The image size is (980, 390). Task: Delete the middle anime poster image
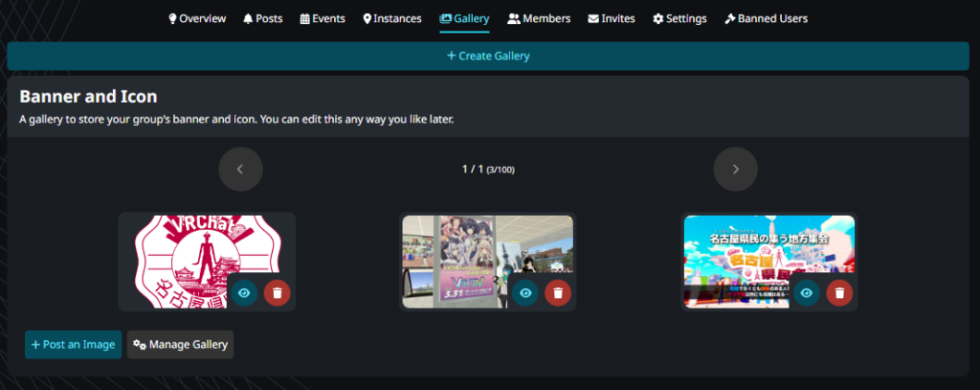558,292
